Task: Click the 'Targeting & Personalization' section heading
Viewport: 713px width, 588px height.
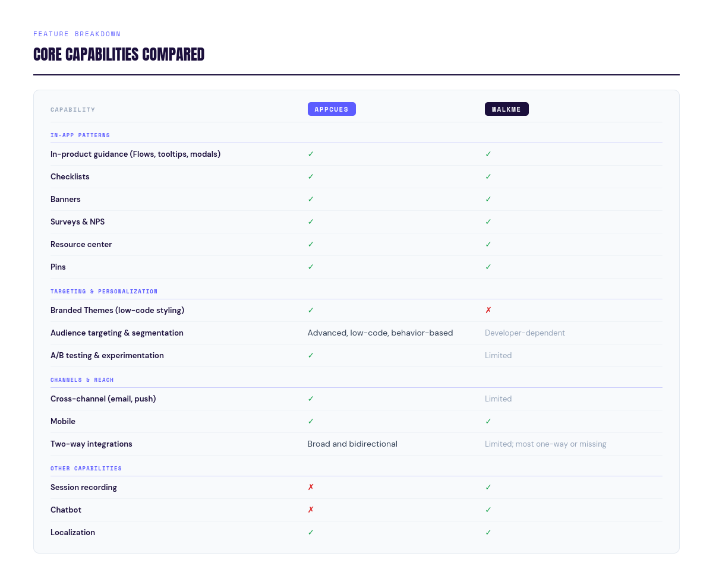Action: pos(104,292)
